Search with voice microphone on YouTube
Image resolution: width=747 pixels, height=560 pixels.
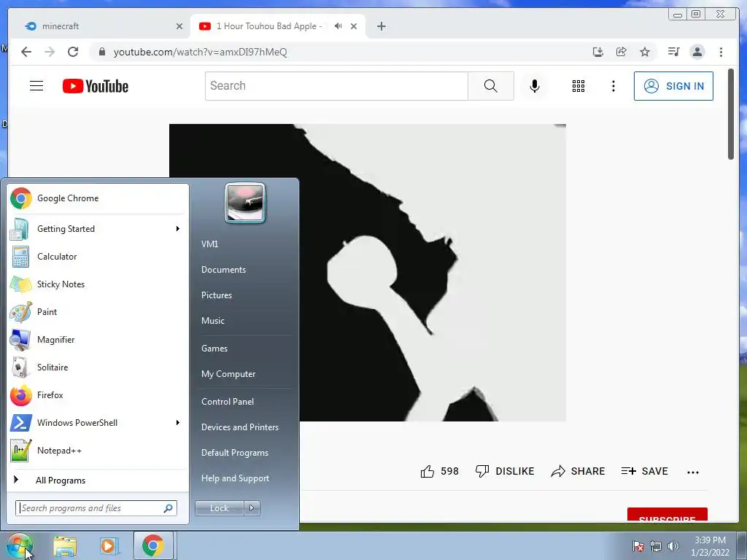point(535,86)
